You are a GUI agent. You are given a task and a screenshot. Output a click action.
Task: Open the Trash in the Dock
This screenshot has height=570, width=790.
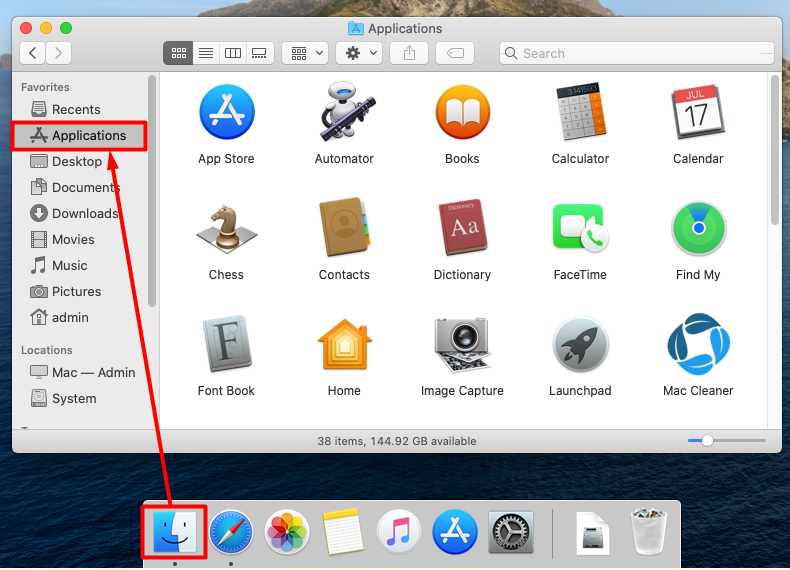click(x=649, y=532)
